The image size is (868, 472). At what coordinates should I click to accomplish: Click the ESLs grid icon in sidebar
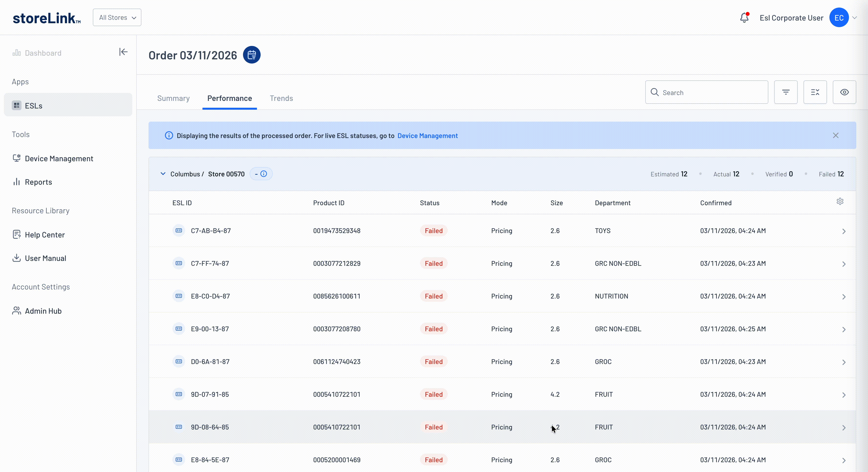(x=17, y=106)
